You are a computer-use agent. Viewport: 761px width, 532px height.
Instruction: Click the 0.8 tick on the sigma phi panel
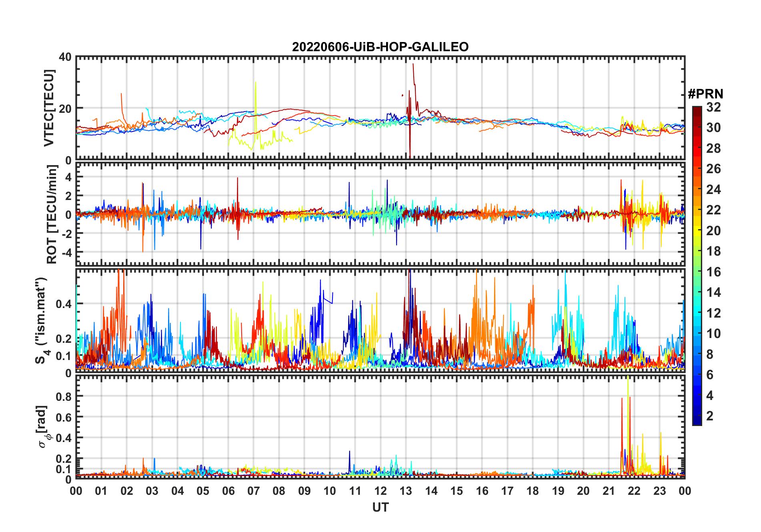point(64,396)
